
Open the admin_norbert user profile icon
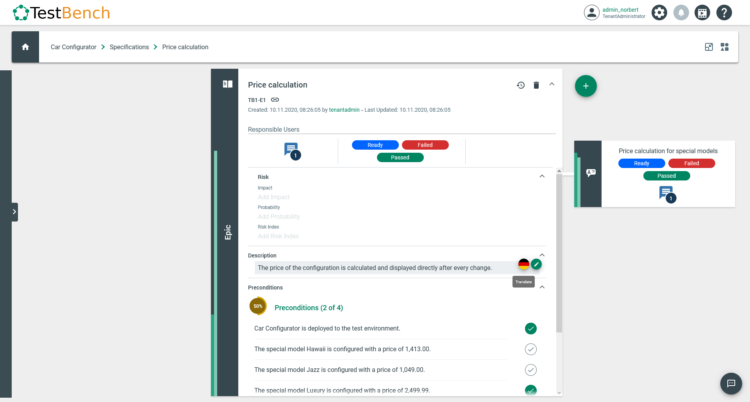[x=591, y=12]
